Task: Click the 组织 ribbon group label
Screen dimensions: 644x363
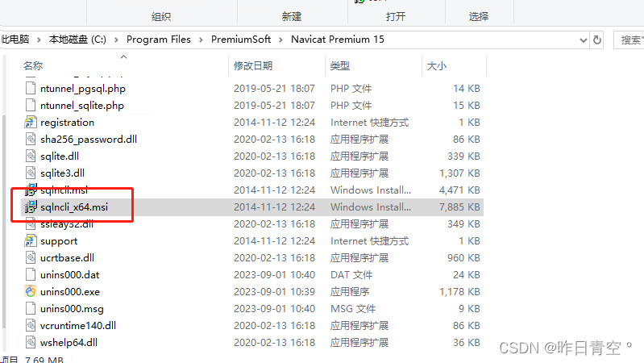Action: click(x=161, y=16)
